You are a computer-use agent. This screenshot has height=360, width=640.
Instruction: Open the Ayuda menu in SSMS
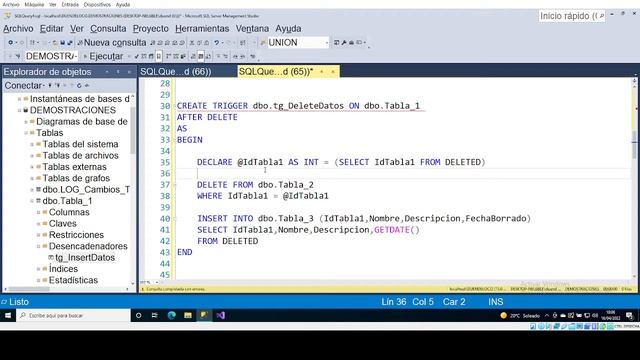coord(288,29)
